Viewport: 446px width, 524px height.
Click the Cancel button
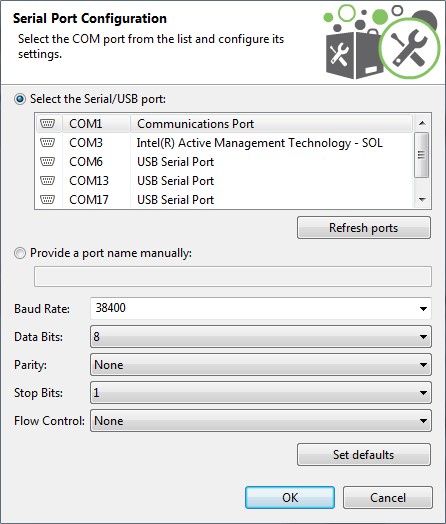(x=388, y=498)
